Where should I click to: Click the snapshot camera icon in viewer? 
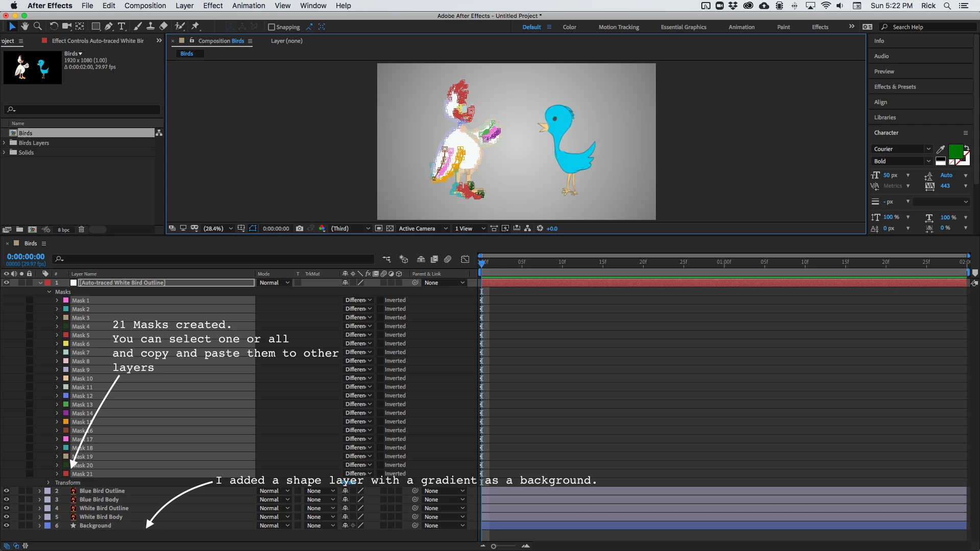point(300,229)
